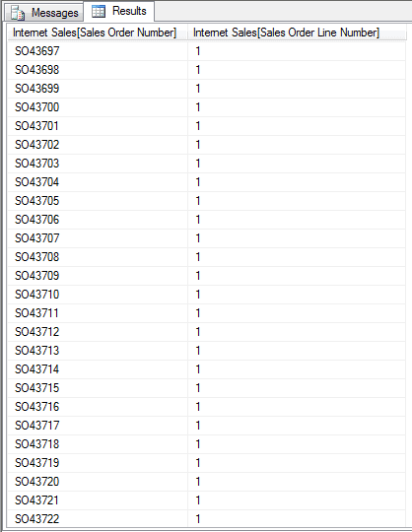Viewport: 412px width, 532px height.
Task: Select cell SO43700
Action: coord(98,107)
